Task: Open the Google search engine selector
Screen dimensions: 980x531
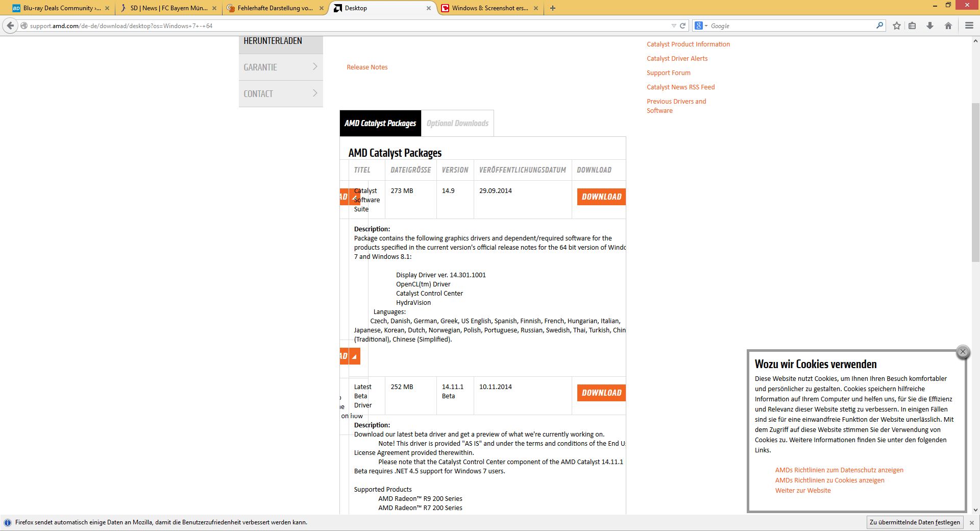Action: tap(701, 26)
